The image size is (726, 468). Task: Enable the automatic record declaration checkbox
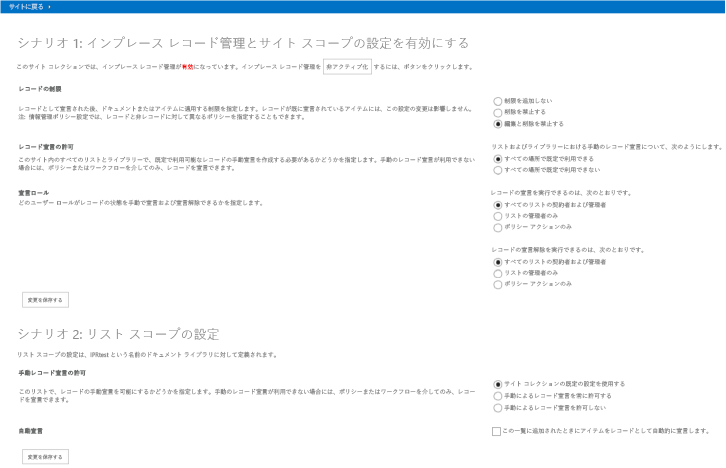click(496, 431)
